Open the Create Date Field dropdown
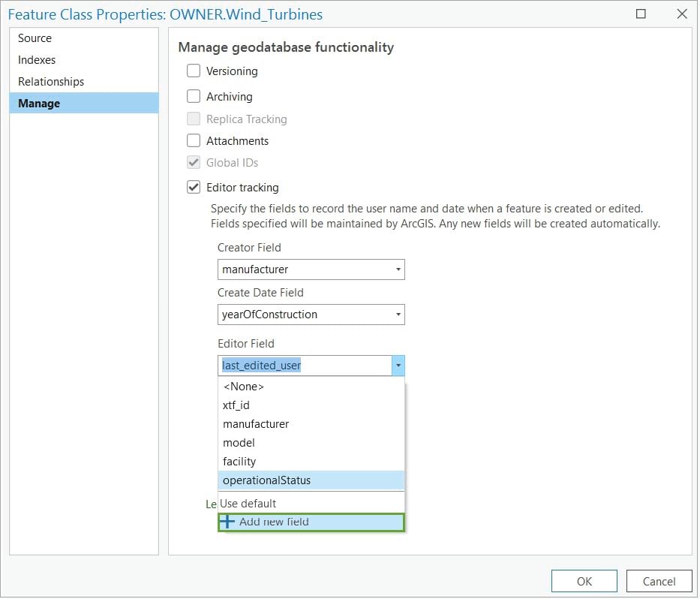Screen dimensions: 700x599 pos(398,315)
